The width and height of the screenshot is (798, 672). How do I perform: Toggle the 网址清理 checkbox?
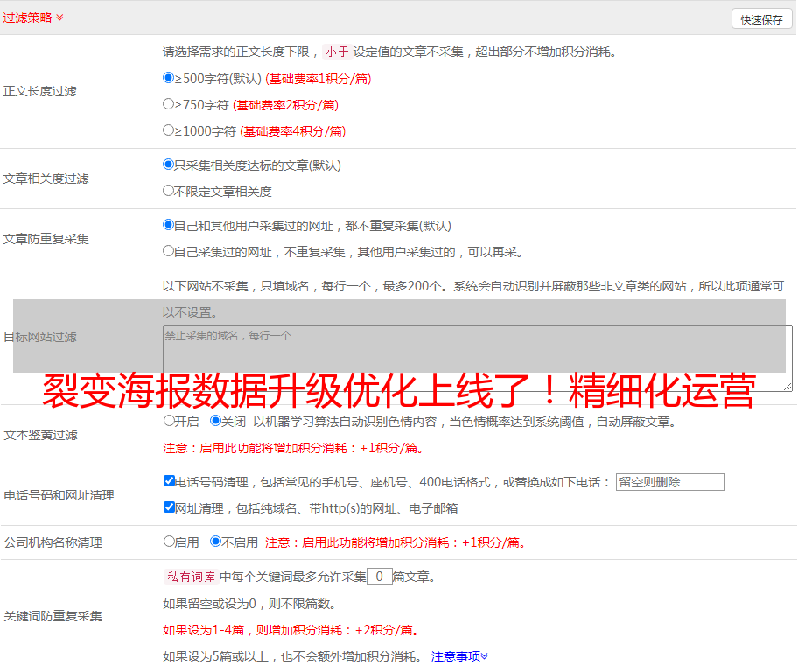[x=170, y=507]
